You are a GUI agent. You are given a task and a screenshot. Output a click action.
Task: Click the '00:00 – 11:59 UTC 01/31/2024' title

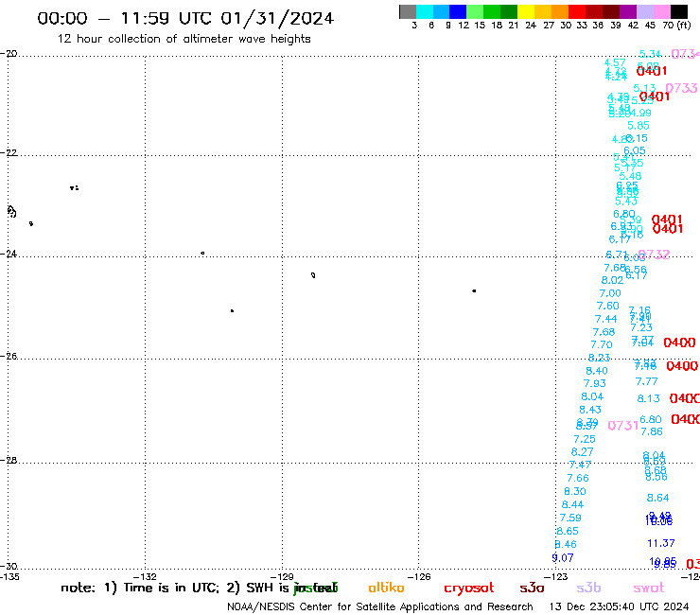185,18
